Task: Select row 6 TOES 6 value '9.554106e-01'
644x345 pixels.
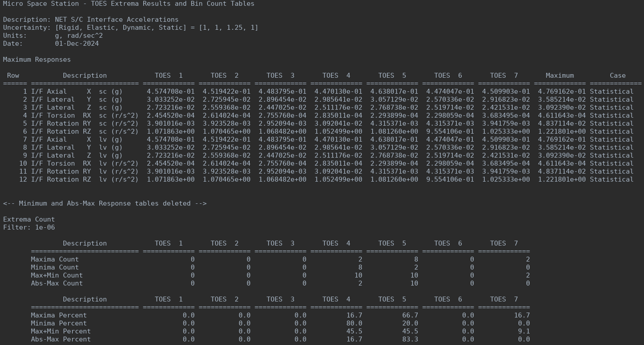Action: click(x=450, y=131)
